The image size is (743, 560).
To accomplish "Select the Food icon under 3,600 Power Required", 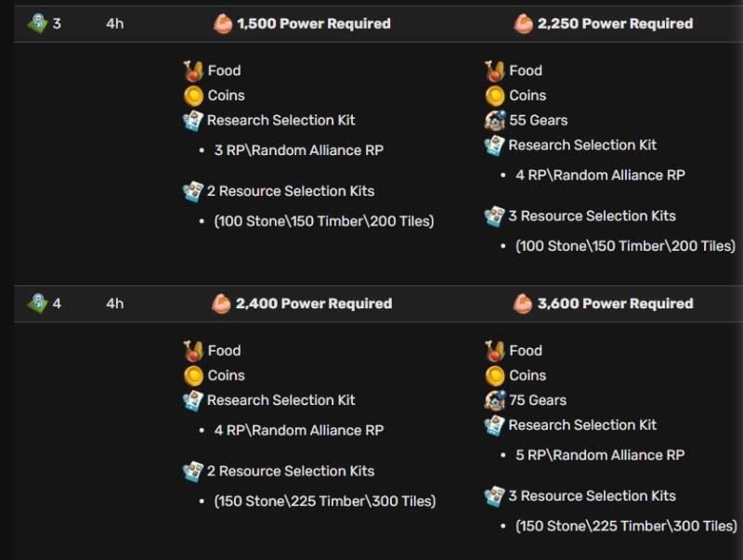I will click(495, 351).
